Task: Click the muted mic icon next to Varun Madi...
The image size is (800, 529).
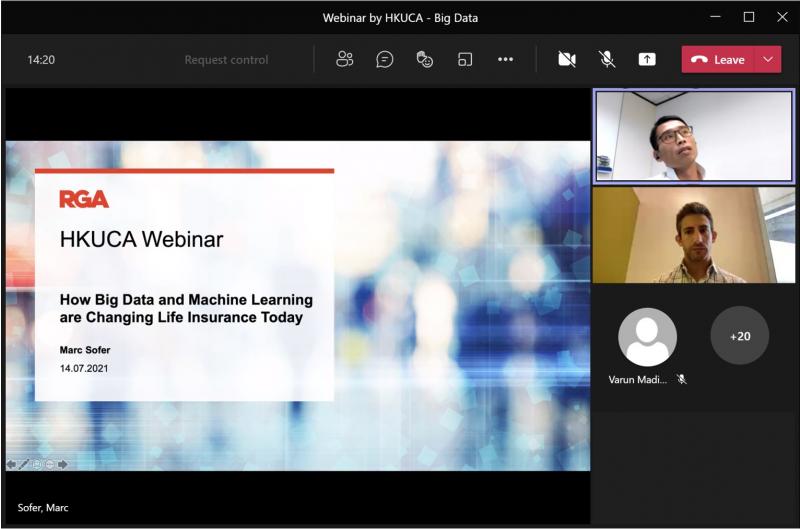Action: tap(682, 379)
